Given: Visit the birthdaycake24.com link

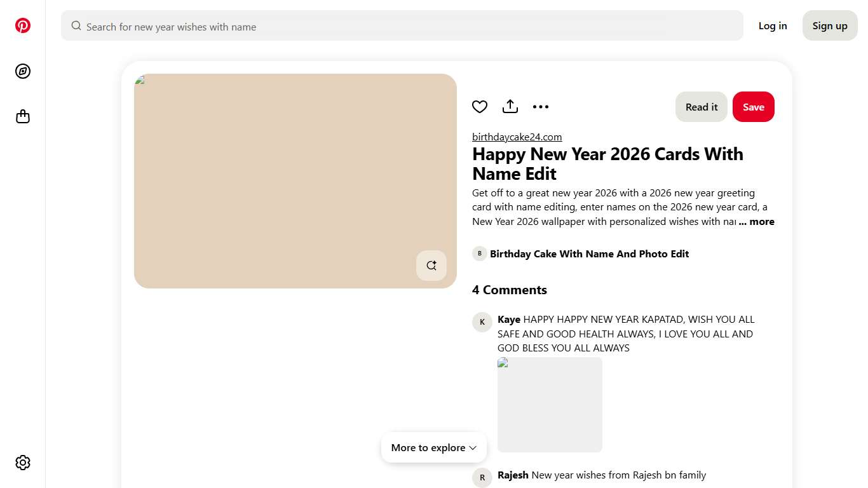Looking at the screenshot, I should 517,137.
